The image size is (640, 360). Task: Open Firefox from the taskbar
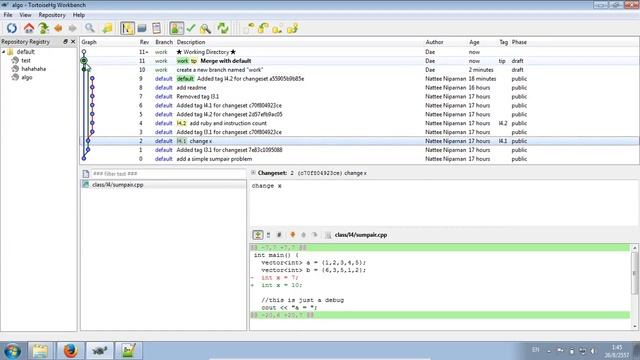pyautogui.click(x=70, y=351)
